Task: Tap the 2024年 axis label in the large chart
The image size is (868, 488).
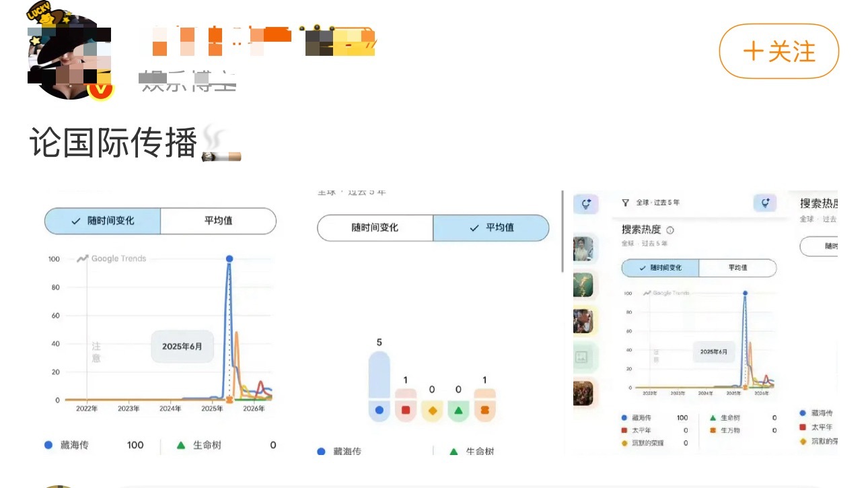Action: point(170,408)
